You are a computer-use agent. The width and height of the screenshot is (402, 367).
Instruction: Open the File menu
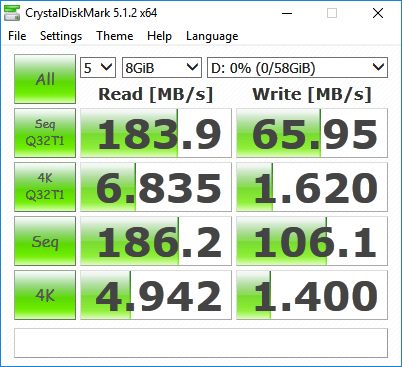coord(17,36)
